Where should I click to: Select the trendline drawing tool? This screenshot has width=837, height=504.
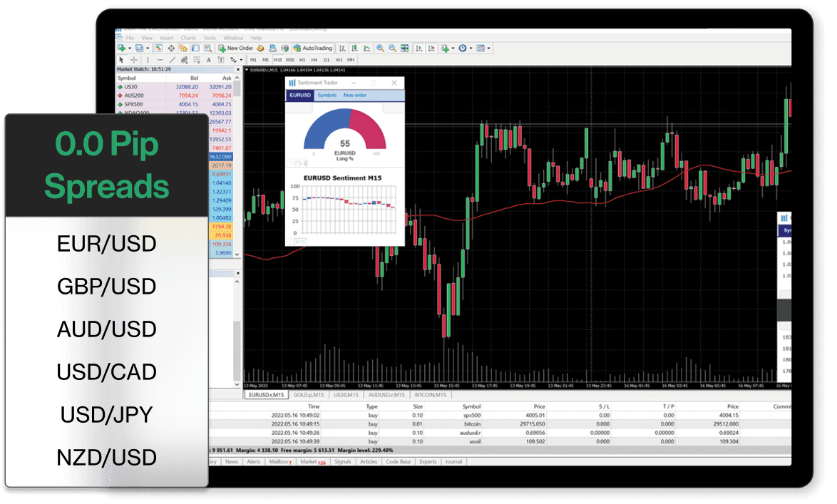coord(172,60)
